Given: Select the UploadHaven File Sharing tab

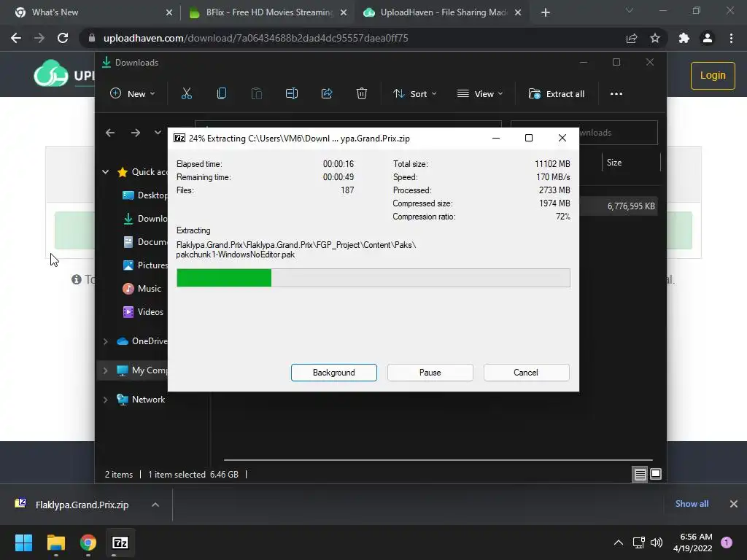Looking at the screenshot, I should tap(443, 12).
